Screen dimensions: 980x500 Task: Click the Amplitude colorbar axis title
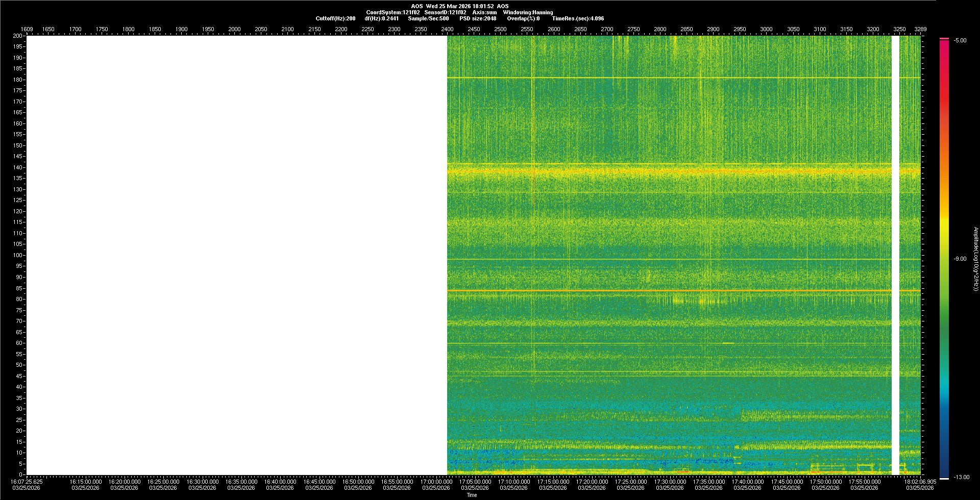pos(975,259)
